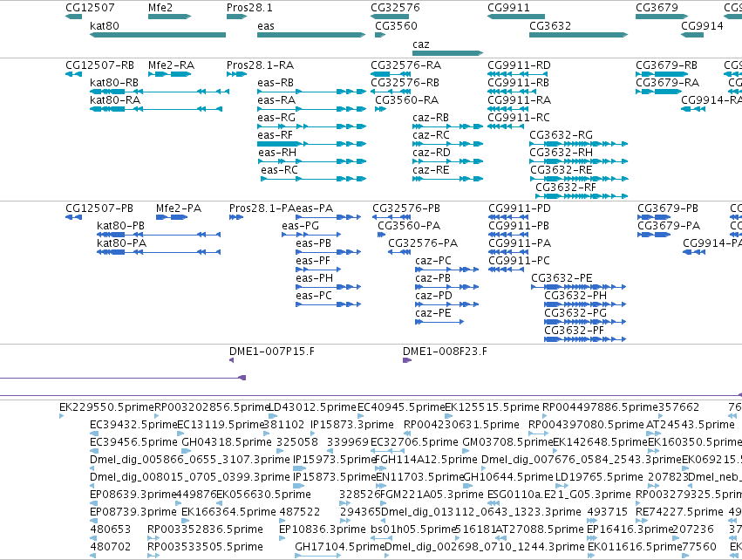Select the CG32576-RA transcript label
This screenshot has height=560, width=742.
[x=406, y=65]
